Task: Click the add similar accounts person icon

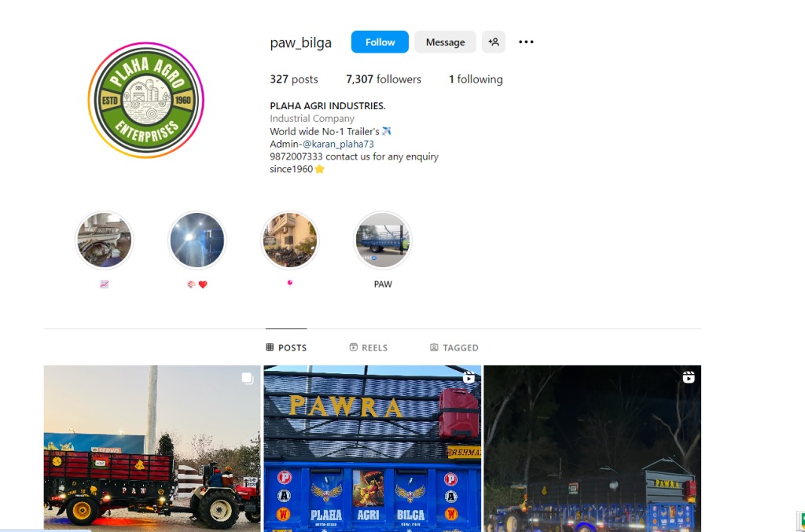Action: click(x=494, y=42)
